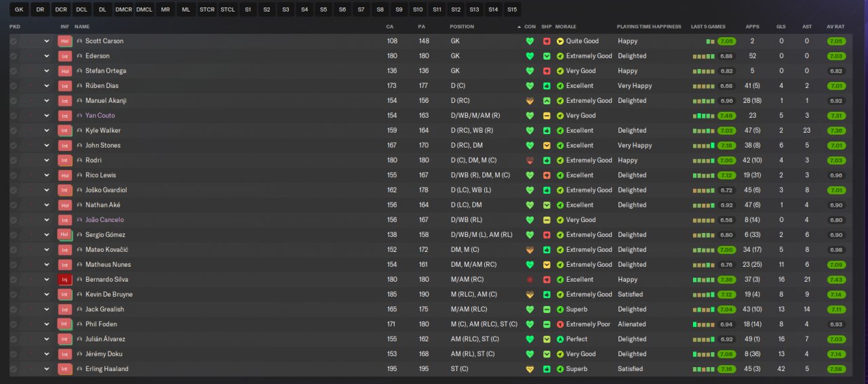Select the GK position tab
This screenshot has height=384, width=868.
pos(19,10)
